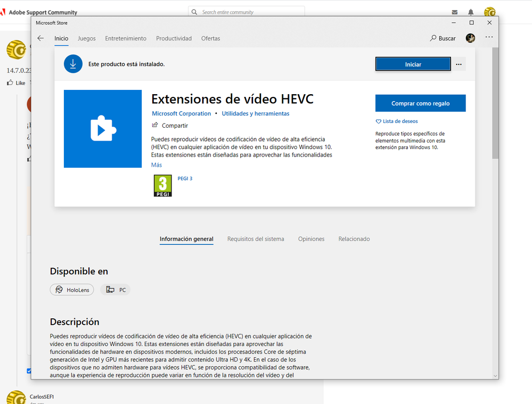The height and width of the screenshot is (404, 532).
Task: Click Comprar como regalo button
Action: coord(420,103)
